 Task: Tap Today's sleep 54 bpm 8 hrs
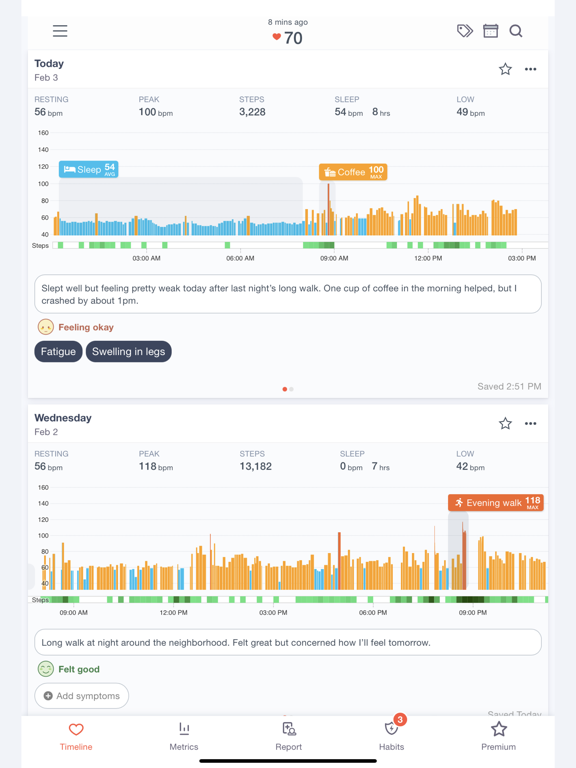pos(362,112)
